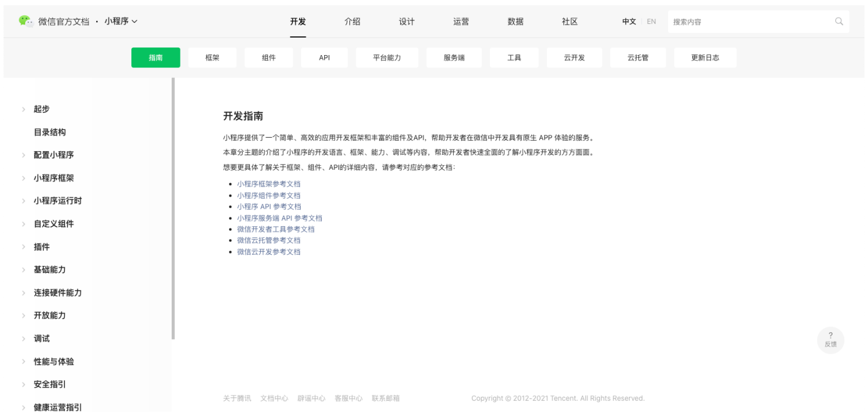
Task: Expand the 安全指引 sidebar section
Action: (x=50, y=384)
